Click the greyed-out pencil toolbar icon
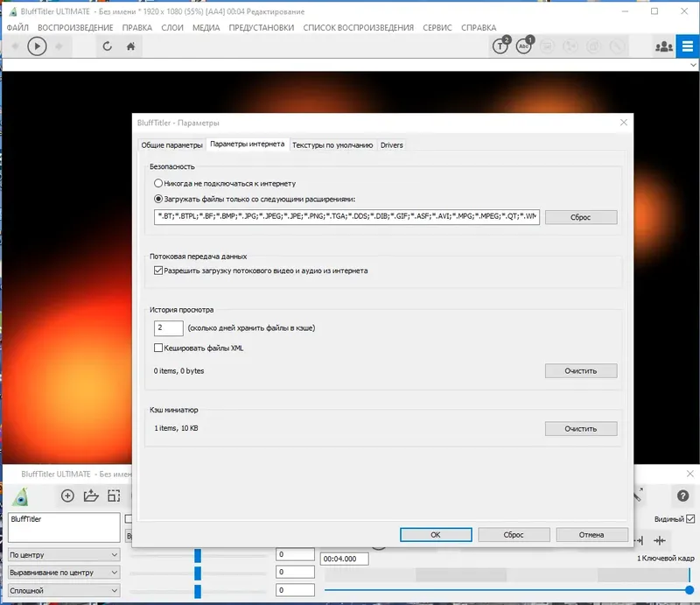Image resolution: width=700 pixels, height=605 pixels. (x=617, y=46)
